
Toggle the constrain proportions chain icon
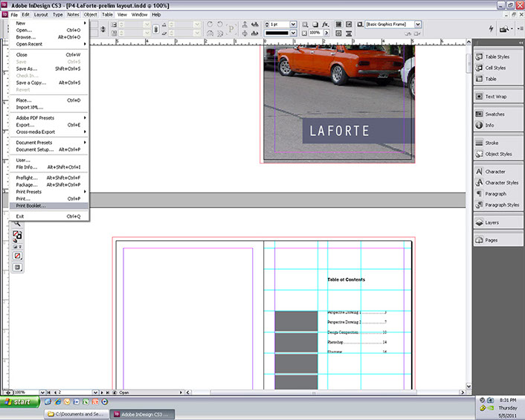(x=155, y=29)
